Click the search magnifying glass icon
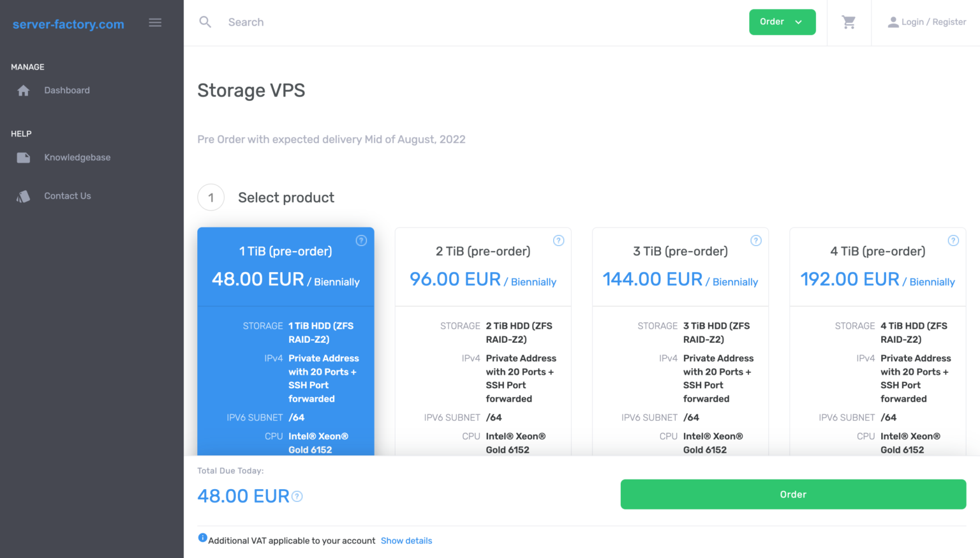The image size is (980, 558). tap(205, 22)
